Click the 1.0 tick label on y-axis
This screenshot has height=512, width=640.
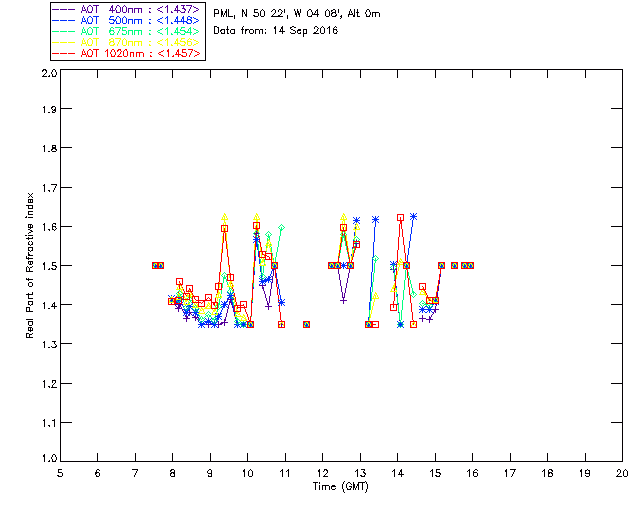point(47,459)
